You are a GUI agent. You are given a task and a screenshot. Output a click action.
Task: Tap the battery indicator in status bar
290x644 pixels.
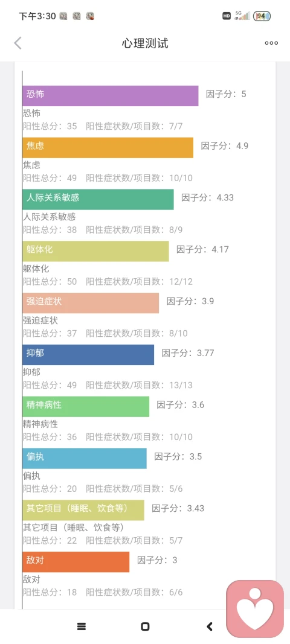coord(262,16)
